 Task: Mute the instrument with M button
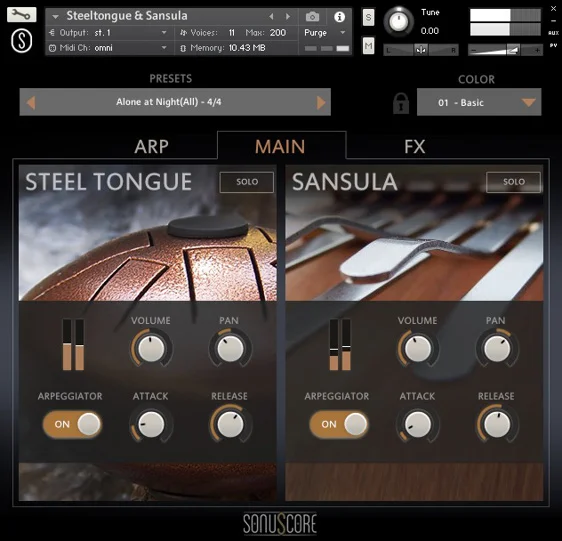(368, 46)
